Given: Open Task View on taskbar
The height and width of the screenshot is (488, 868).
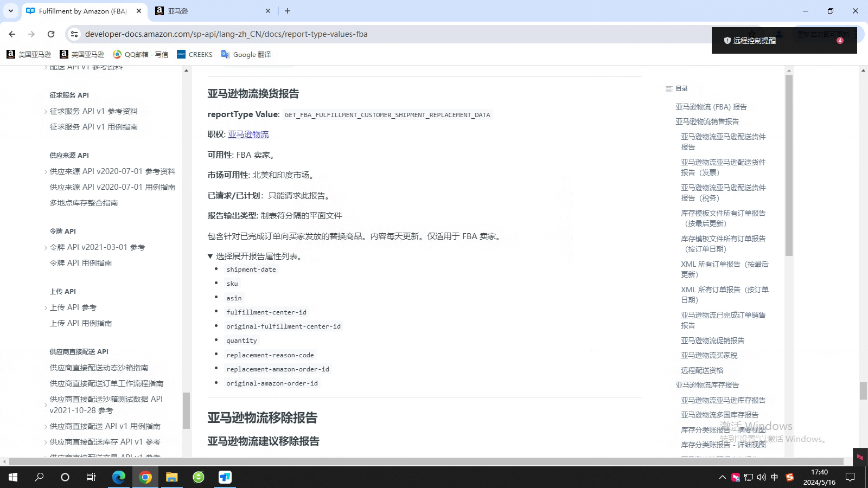Looking at the screenshot, I should pyautogui.click(x=91, y=477).
